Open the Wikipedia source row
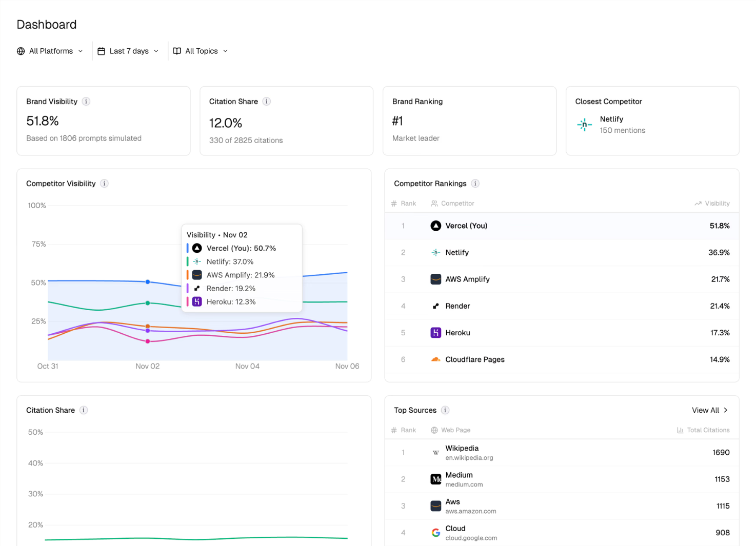This screenshot has height=546, width=756. 562,453
